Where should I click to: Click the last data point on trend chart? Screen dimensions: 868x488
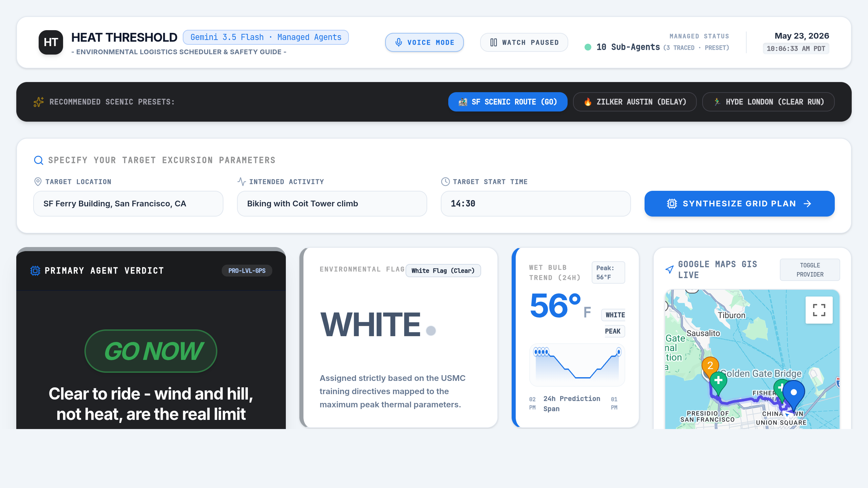tap(619, 352)
